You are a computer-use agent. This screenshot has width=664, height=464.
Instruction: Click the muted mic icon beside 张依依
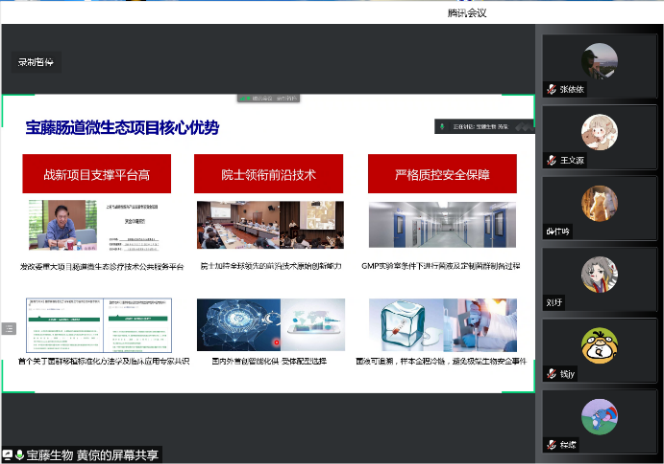pos(551,89)
